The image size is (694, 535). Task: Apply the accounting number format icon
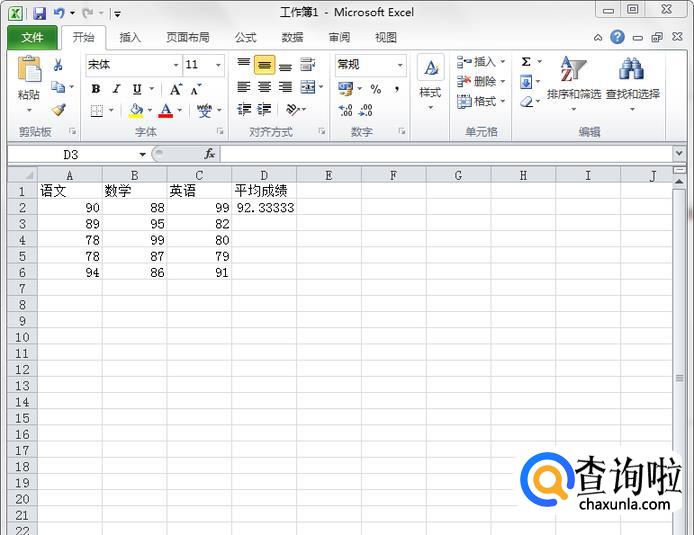pyautogui.click(x=345, y=89)
